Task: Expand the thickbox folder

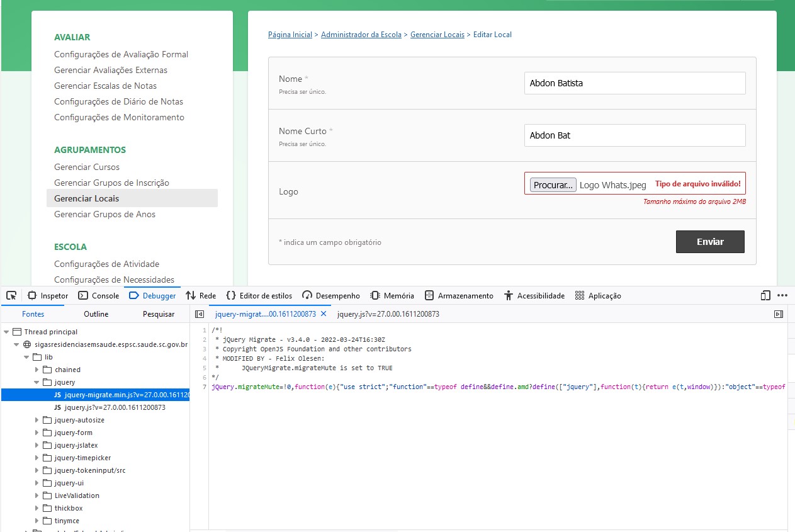Action: click(37, 508)
